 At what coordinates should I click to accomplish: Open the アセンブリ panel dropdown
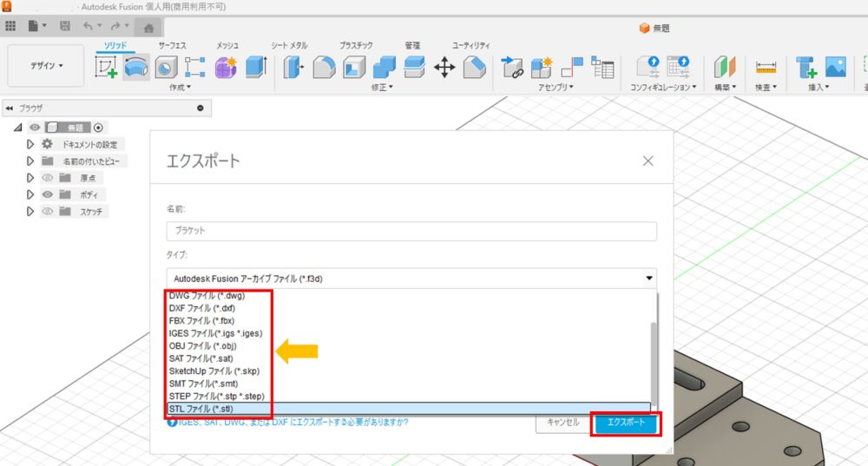(556, 88)
